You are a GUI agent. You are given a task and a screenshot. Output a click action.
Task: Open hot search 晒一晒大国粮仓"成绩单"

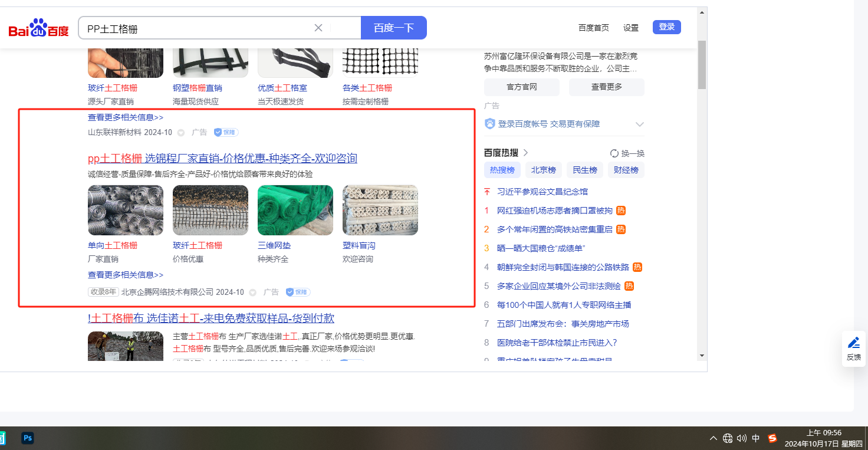pyautogui.click(x=541, y=248)
